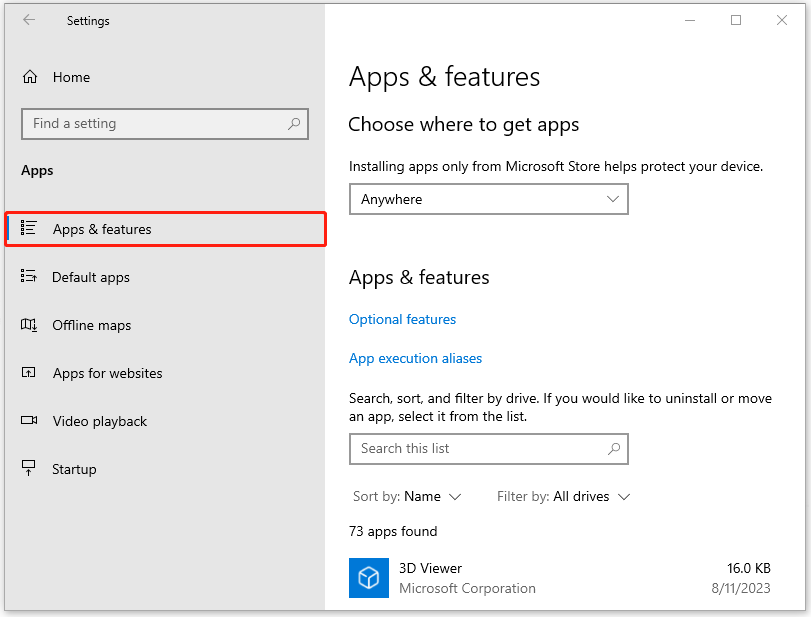
Task: Go back with the Settings back arrow
Action: tap(29, 20)
